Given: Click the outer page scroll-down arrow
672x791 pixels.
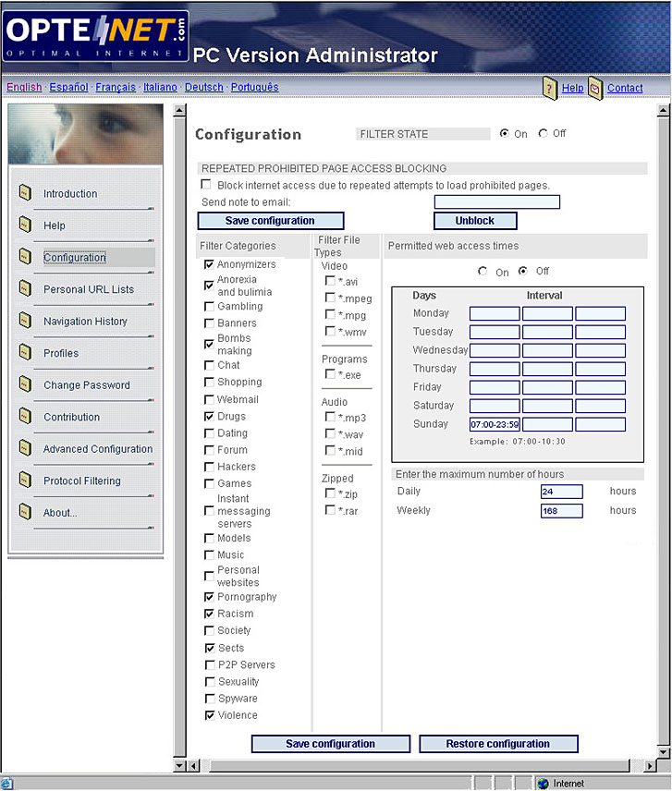Looking at the screenshot, I should click(664, 752).
